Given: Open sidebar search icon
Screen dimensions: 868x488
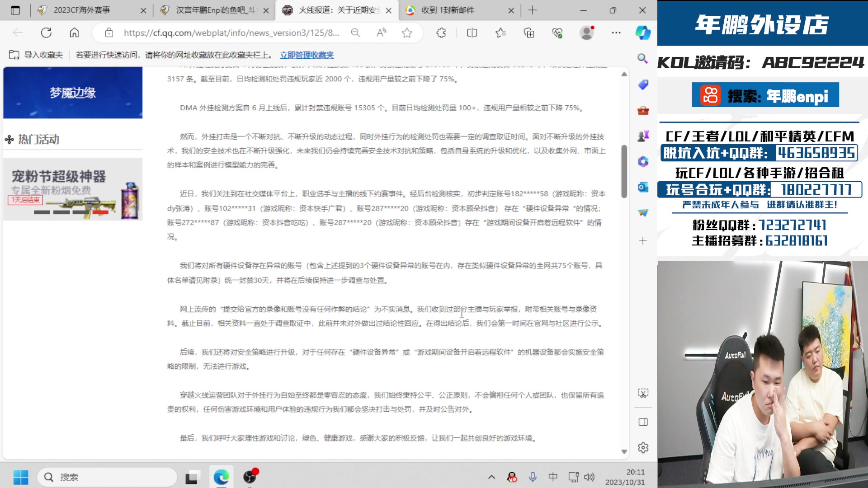Looking at the screenshot, I should 642,58.
